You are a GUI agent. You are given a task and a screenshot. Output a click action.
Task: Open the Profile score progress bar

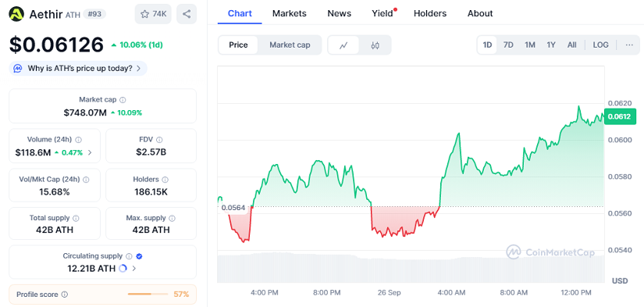click(x=148, y=295)
